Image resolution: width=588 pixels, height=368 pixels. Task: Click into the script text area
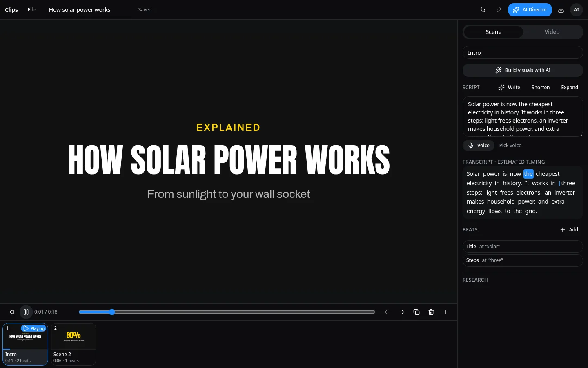523,117
